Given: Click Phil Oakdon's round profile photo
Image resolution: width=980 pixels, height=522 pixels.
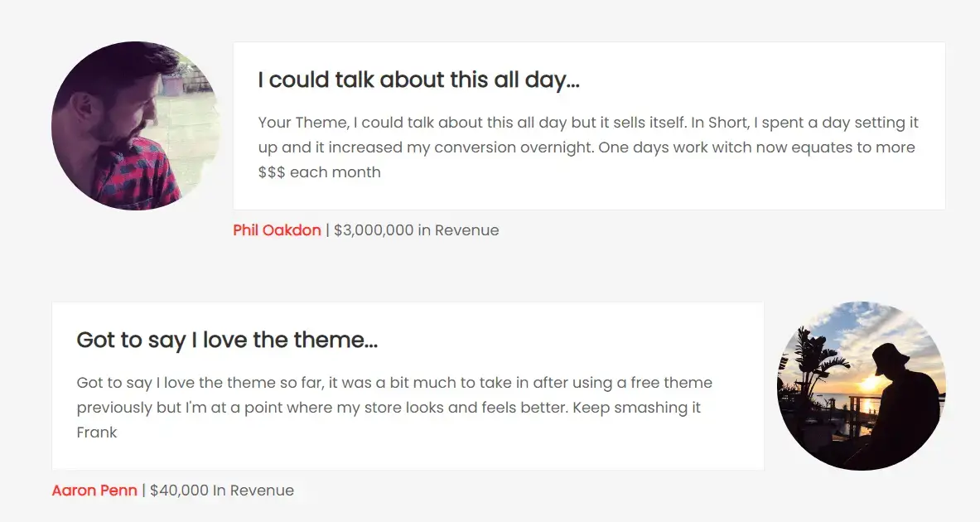Looking at the screenshot, I should [136, 126].
